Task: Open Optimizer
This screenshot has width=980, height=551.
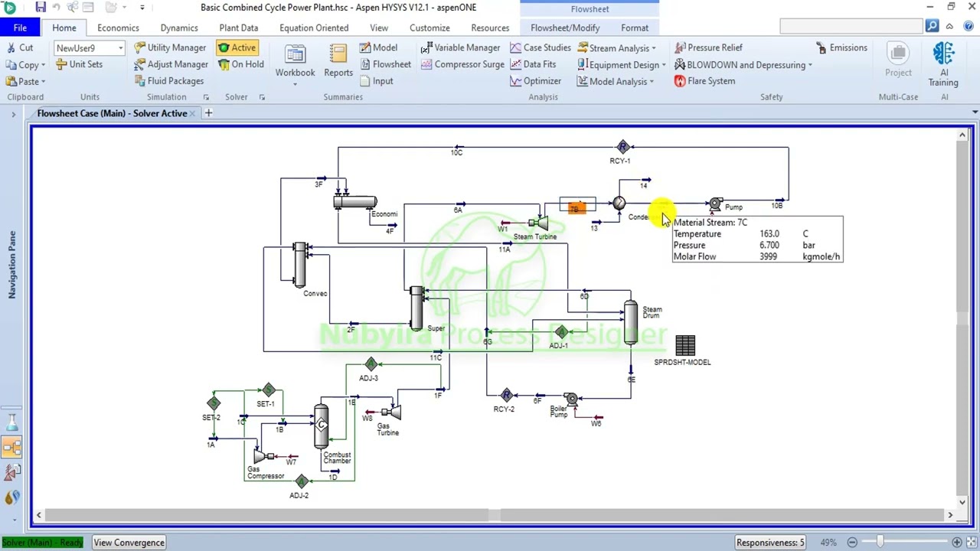Action: 536,81
